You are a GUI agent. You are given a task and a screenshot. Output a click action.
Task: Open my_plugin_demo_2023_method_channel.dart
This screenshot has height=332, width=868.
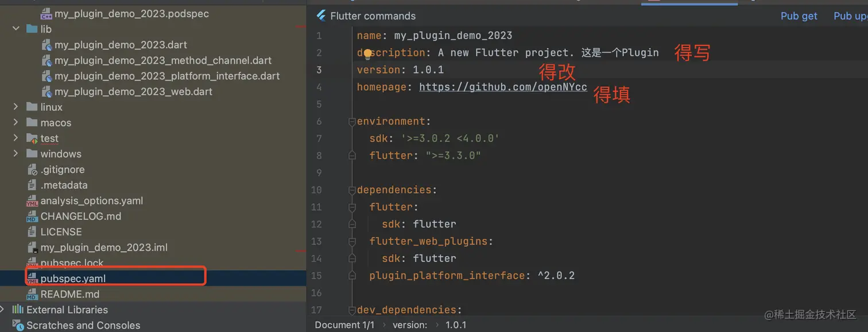pyautogui.click(x=163, y=60)
